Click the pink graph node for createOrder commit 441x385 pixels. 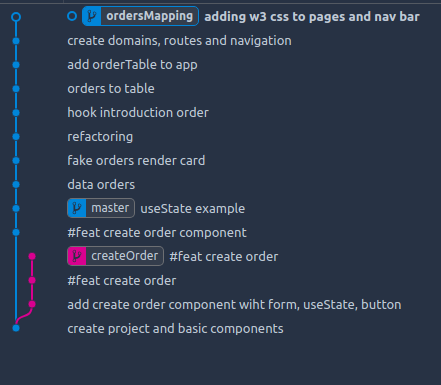32,256
